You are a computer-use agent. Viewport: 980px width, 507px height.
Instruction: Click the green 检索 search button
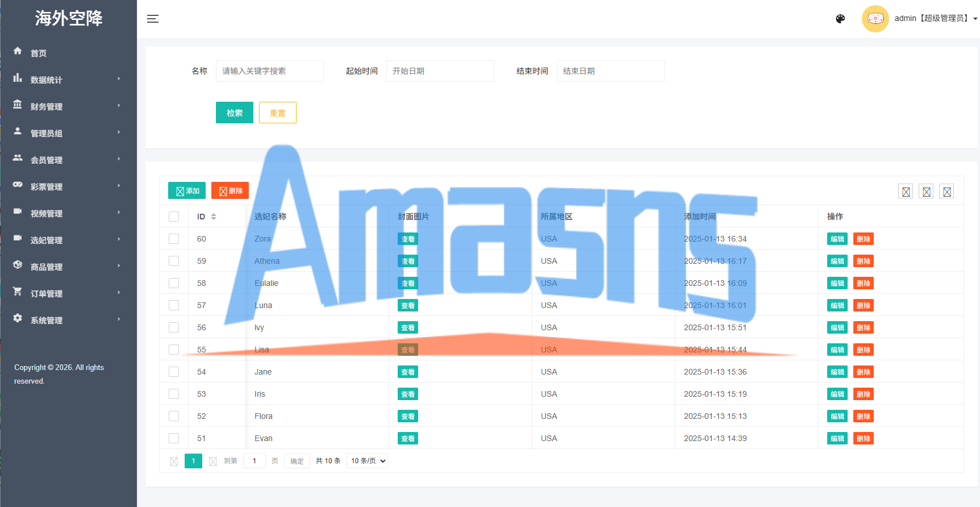[x=235, y=113]
